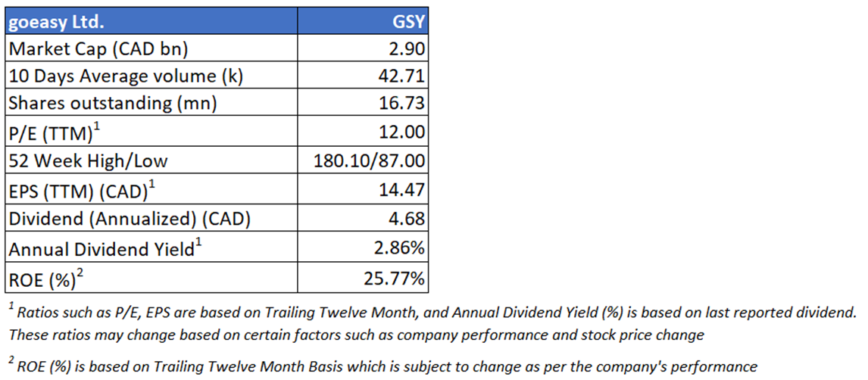868x380 pixels.
Task: Select the 16.73 shares outstanding value
Action: tap(402, 104)
